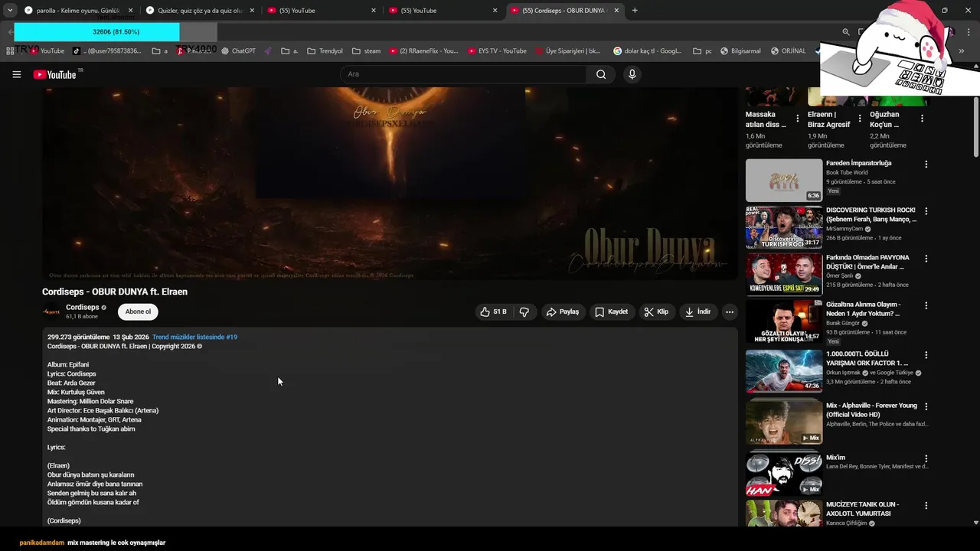
Task: Click the browser zoom magnifier icon
Action: pos(846,32)
